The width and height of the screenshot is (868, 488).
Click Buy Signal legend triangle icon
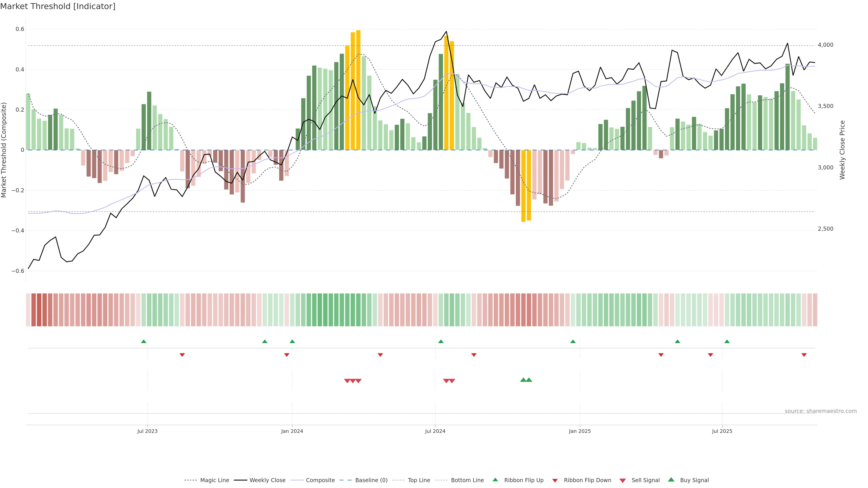tap(671, 480)
